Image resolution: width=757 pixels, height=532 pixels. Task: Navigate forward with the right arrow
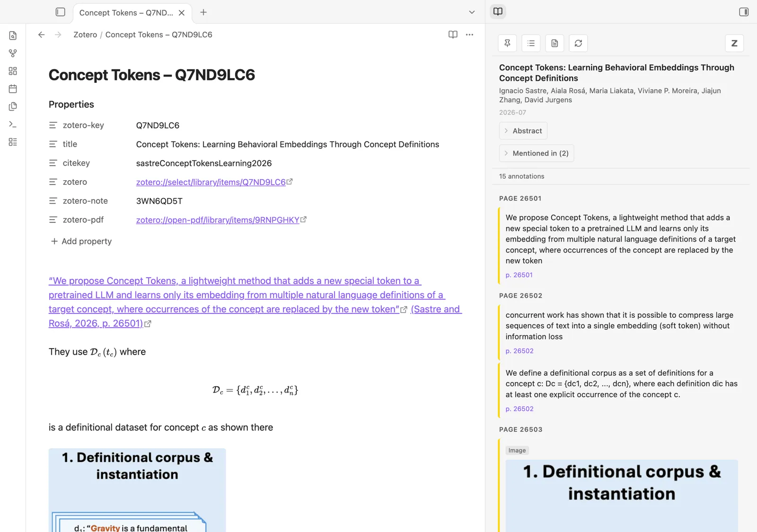coord(58,35)
